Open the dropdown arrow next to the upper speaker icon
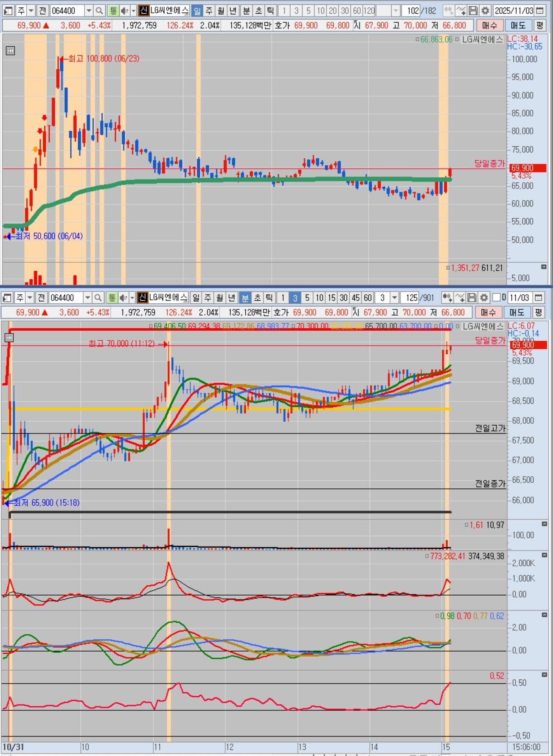This screenshot has width=553, height=756. click(x=133, y=11)
